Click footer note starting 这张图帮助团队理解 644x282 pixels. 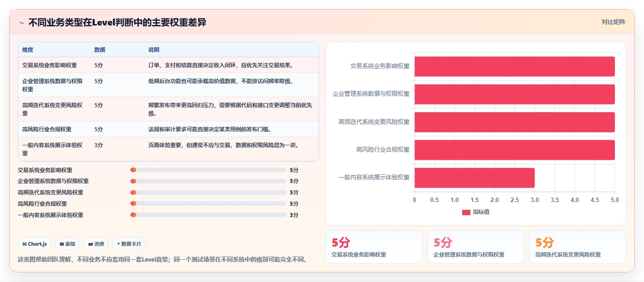(162, 260)
